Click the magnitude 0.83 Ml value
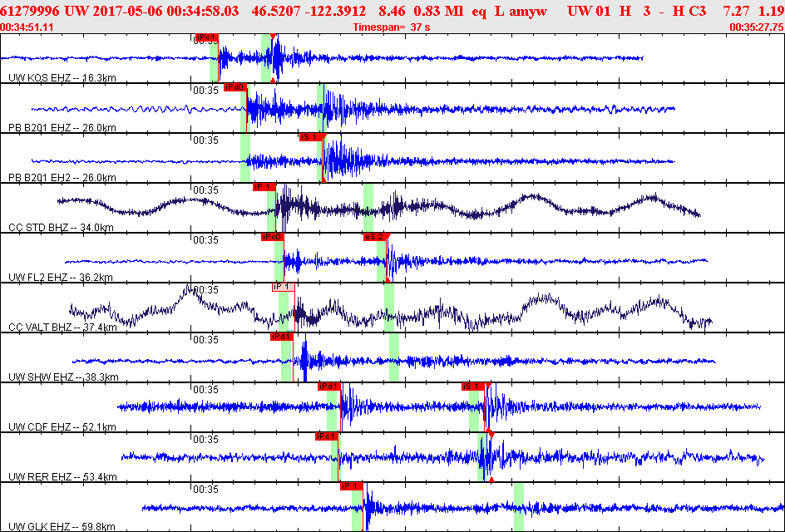 (x=438, y=12)
